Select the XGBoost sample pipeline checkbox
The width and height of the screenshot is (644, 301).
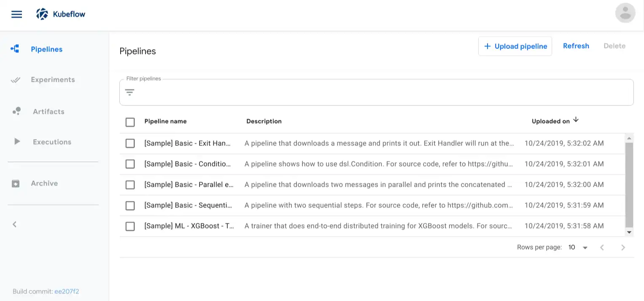tap(130, 226)
